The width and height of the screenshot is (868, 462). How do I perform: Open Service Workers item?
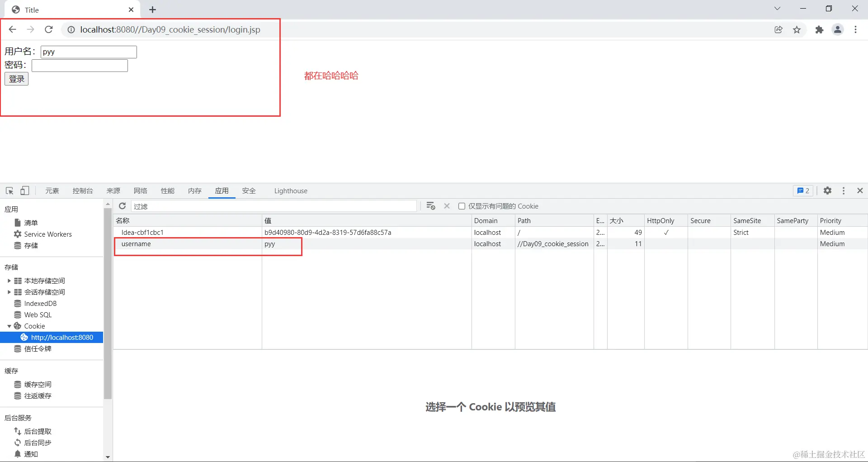pos(48,234)
